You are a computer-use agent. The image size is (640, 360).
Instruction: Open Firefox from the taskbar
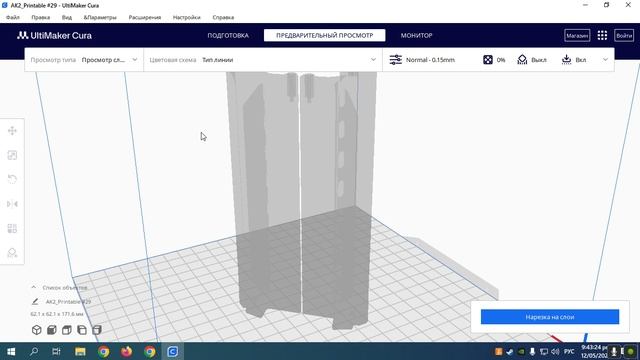coord(127,351)
